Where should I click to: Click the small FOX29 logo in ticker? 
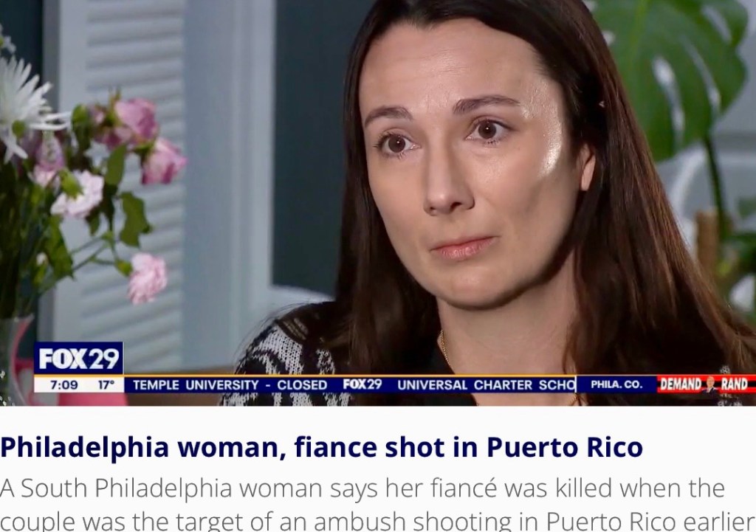click(x=362, y=384)
